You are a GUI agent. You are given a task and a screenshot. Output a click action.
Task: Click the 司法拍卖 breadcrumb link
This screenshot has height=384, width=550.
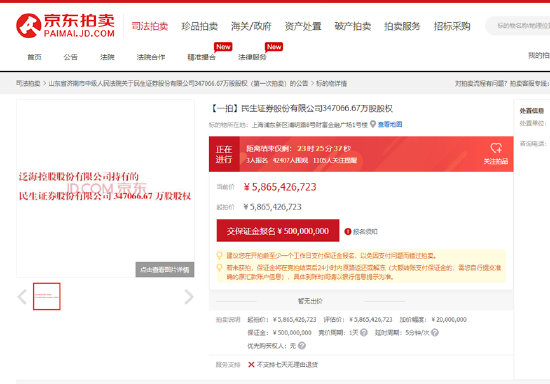pos(28,83)
